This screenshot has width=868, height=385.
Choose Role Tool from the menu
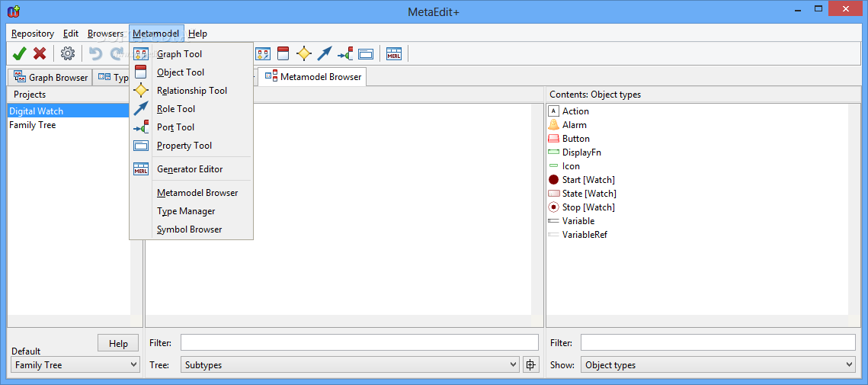tap(191, 108)
